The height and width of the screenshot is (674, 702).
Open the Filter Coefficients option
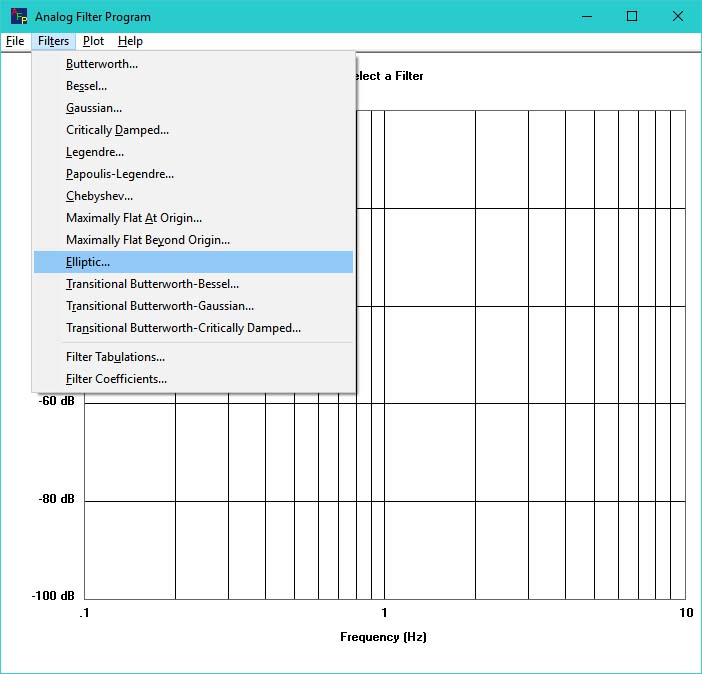pyautogui.click(x=116, y=379)
